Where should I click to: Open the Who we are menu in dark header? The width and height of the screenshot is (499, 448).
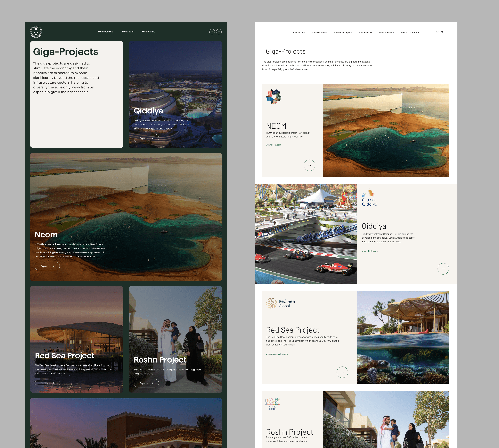148,32
